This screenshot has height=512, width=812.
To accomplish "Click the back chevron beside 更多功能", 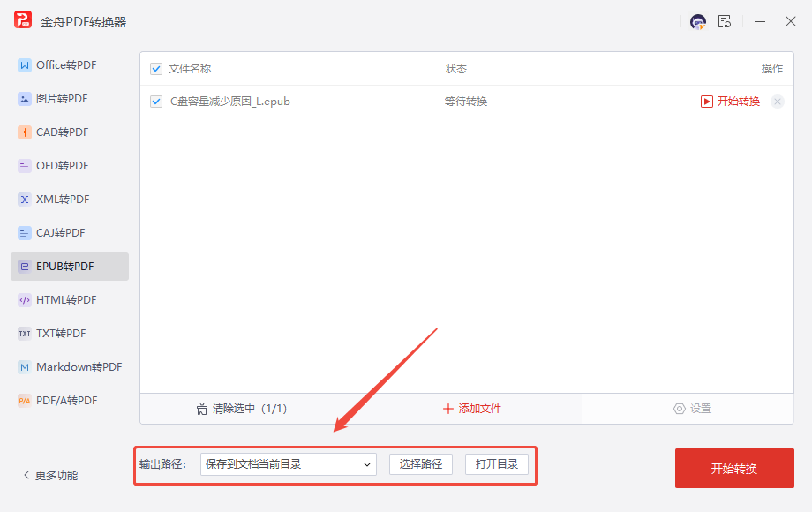I will click(x=26, y=475).
